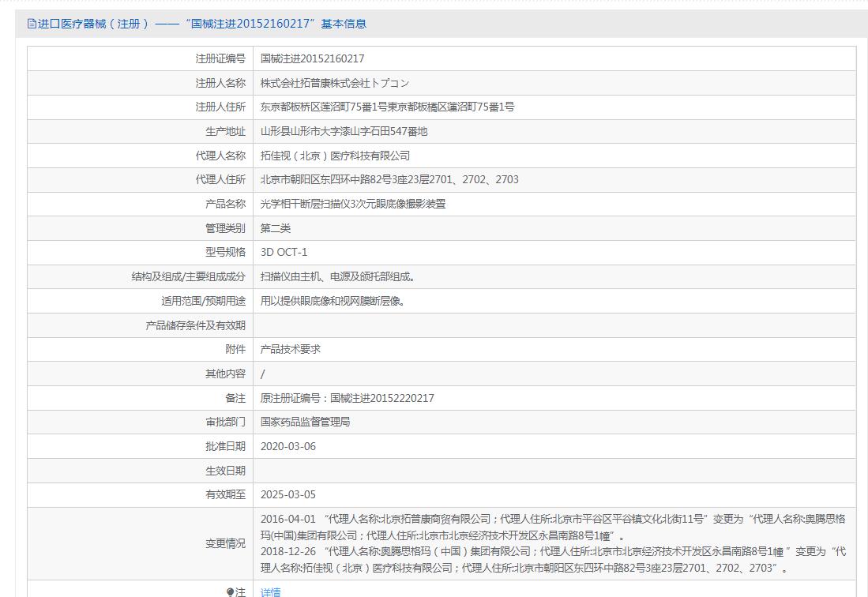Click the document icon before the page title

tap(32, 24)
